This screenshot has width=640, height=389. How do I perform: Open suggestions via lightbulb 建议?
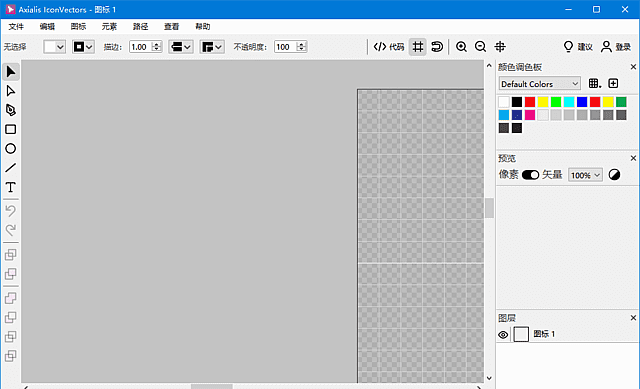(x=578, y=47)
